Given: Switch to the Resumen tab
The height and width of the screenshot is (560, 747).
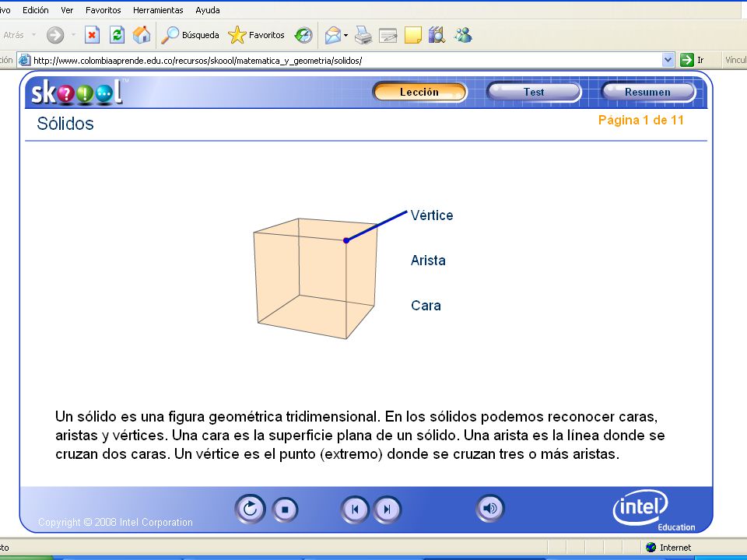Looking at the screenshot, I should click(648, 92).
